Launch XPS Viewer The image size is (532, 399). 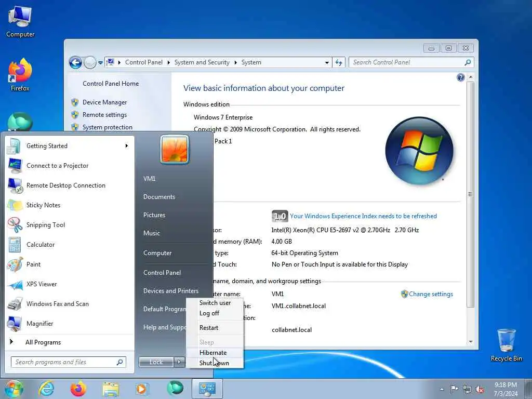[70, 284]
